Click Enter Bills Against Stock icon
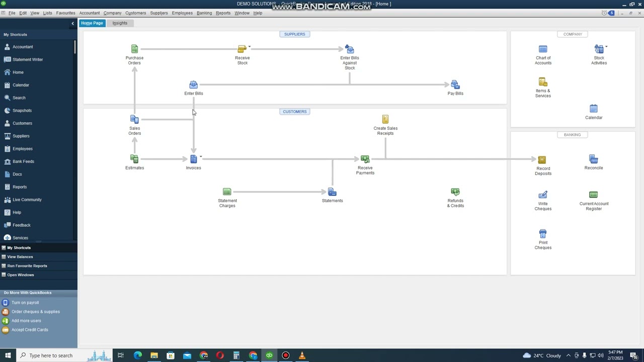 [x=350, y=49]
